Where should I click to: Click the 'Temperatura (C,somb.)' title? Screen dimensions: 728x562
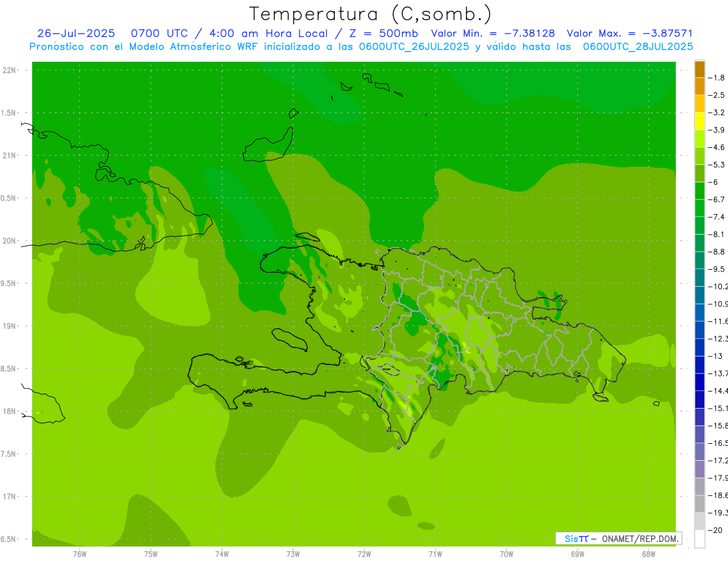370,14
